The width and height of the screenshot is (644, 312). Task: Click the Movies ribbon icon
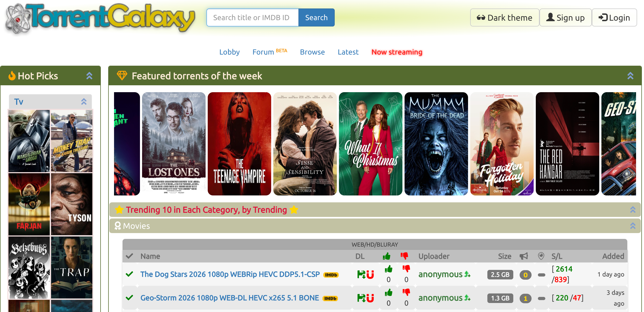click(x=117, y=226)
